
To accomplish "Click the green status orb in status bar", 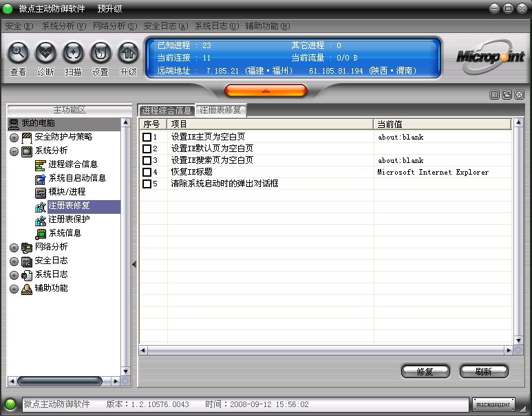I will (10, 404).
